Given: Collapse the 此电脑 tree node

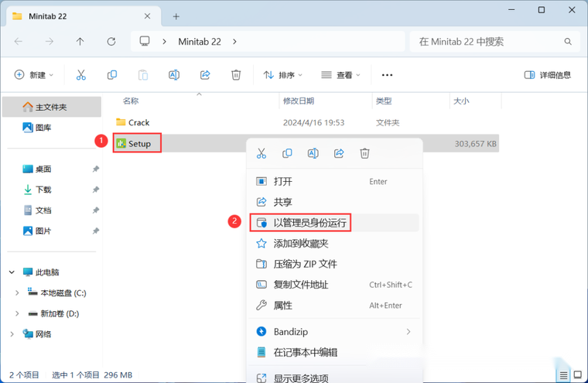Looking at the screenshot, I should (12, 272).
